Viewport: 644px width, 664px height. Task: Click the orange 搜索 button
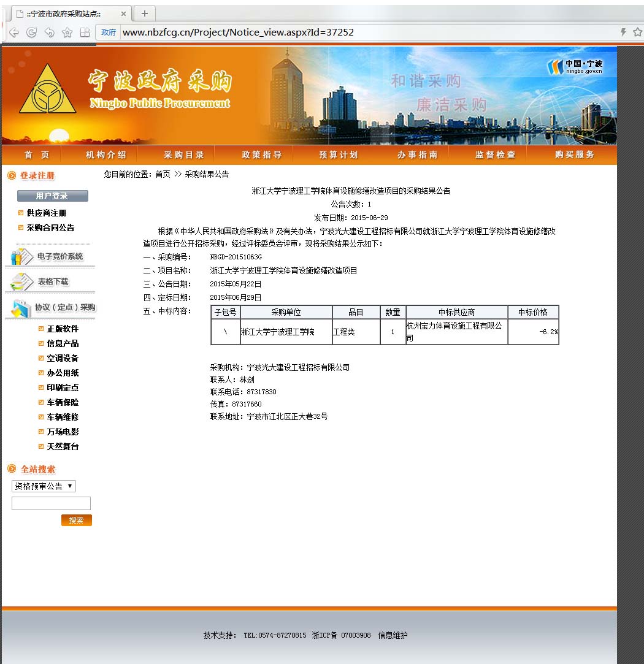tap(76, 521)
